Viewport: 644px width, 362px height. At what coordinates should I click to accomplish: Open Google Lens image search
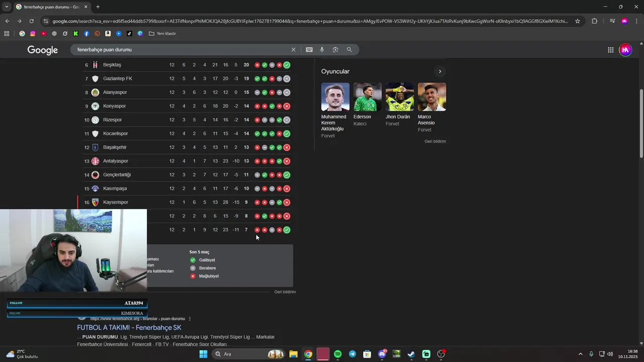(336, 50)
